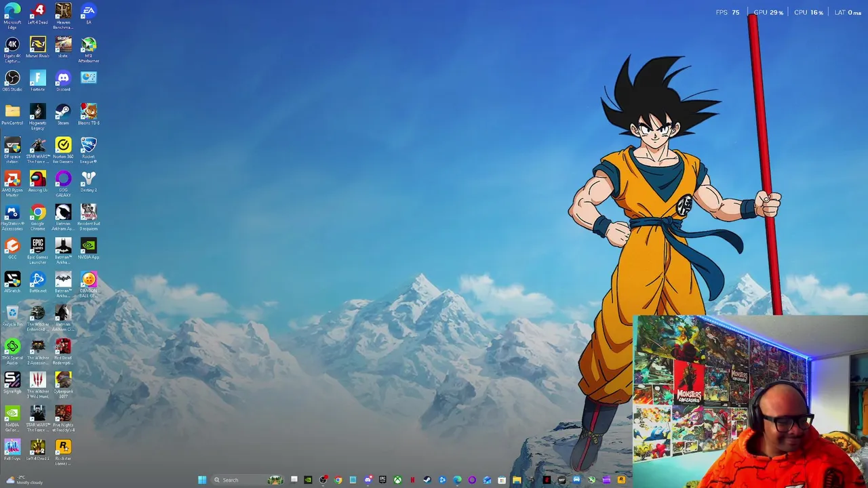Viewport: 868px width, 488px height.
Task: Open Task View on the taskbar
Action: point(294,480)
